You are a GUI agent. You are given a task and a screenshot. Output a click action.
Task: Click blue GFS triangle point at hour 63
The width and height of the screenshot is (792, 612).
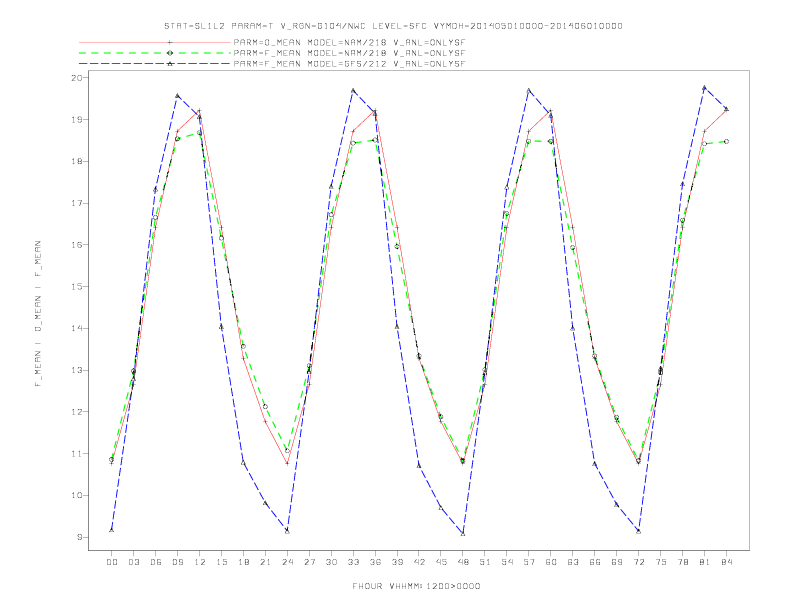pyautogui.click(x=573, y=328)
